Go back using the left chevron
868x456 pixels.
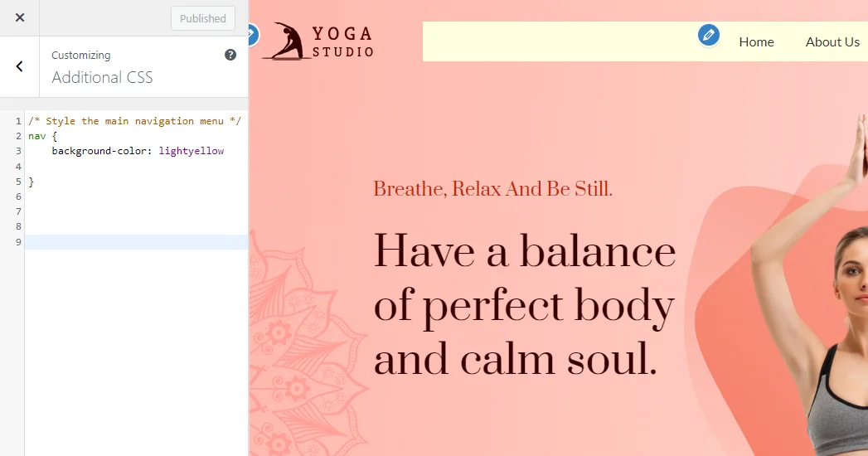tap(20, 66)
